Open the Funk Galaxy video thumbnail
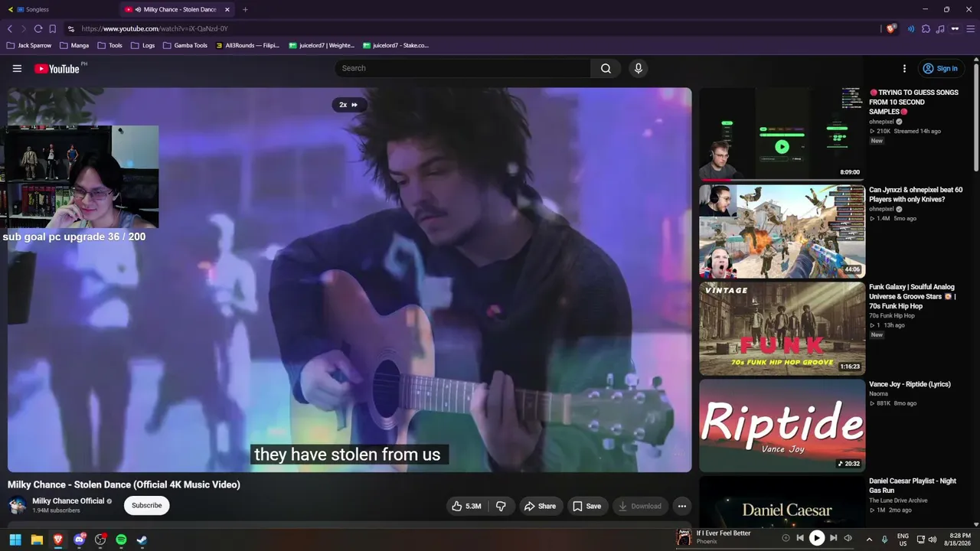 pyautogui.click(x=782, y=328)
